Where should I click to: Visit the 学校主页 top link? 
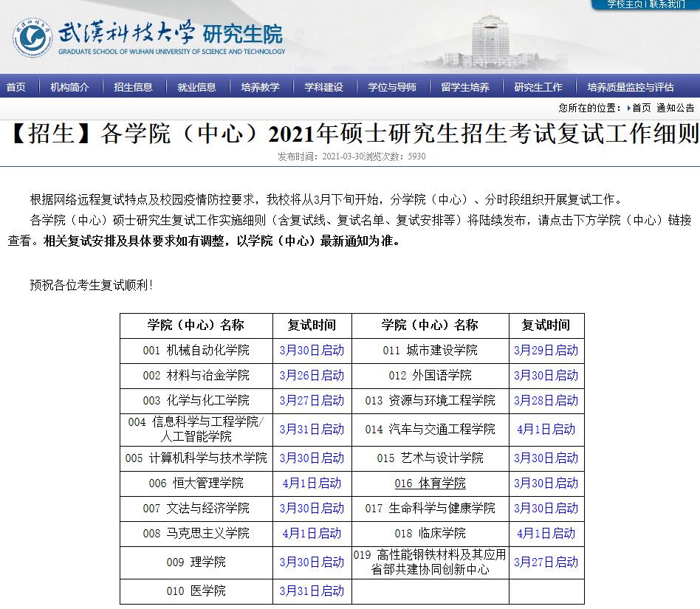tap(625, 4)
